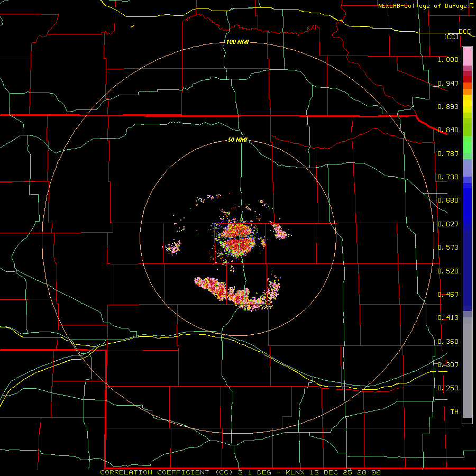Click the 0.467 color scale value
The width and height of the screenshot is (476, 476).
(x=448, y=295)
